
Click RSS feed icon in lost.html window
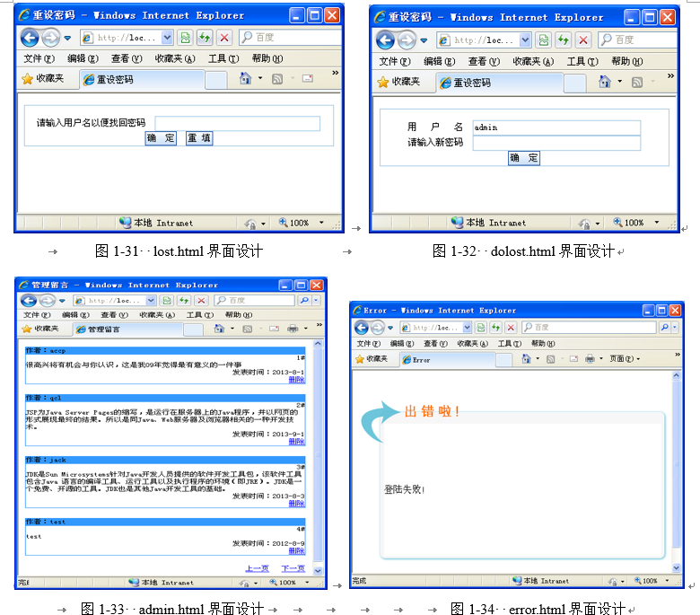(277, 79)
